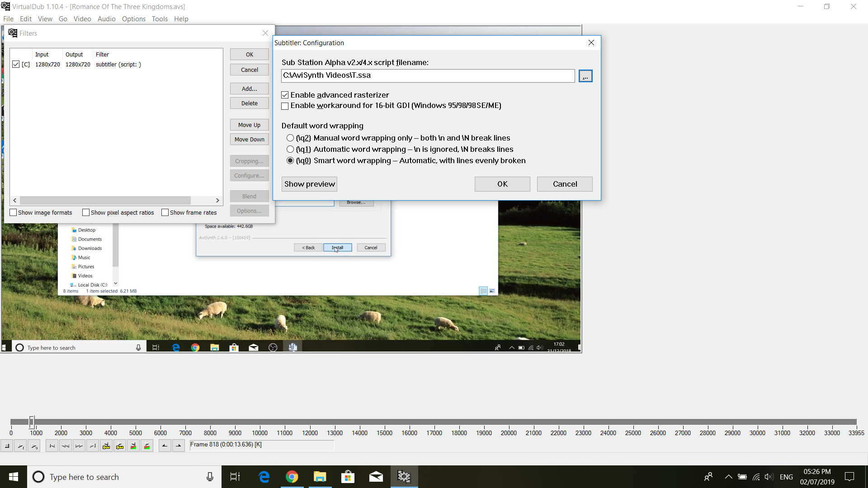
Task: Click the previous scene change icon
Action: pos(133,446)
